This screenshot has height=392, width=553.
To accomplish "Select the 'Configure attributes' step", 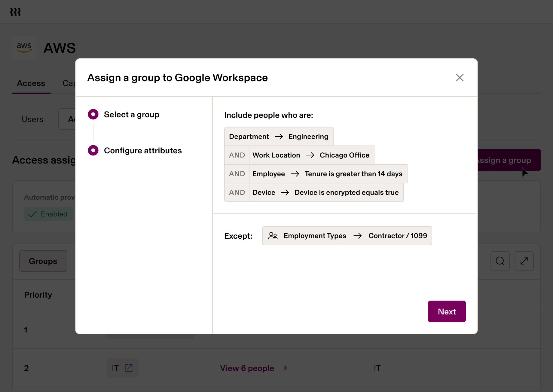I will 135,151.
